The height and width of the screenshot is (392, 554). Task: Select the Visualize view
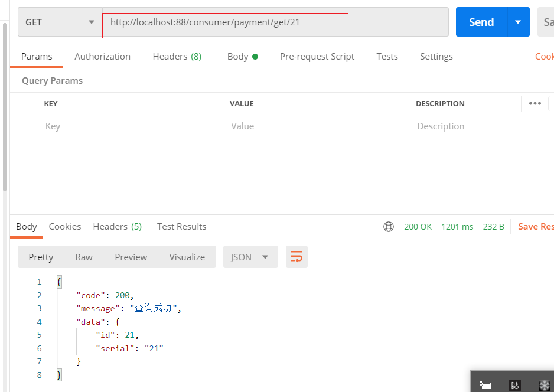187,257
